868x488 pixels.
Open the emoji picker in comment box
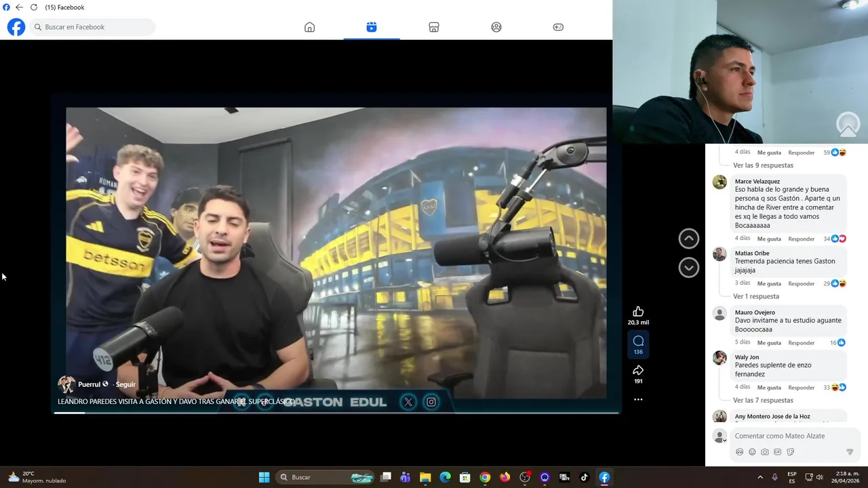[x=752, y=452]
